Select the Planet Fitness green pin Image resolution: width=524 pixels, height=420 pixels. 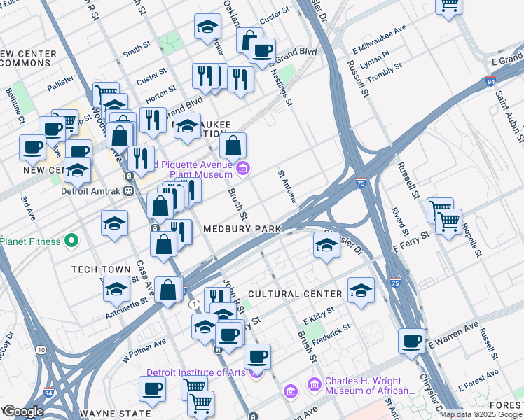(x=71, y=241)
